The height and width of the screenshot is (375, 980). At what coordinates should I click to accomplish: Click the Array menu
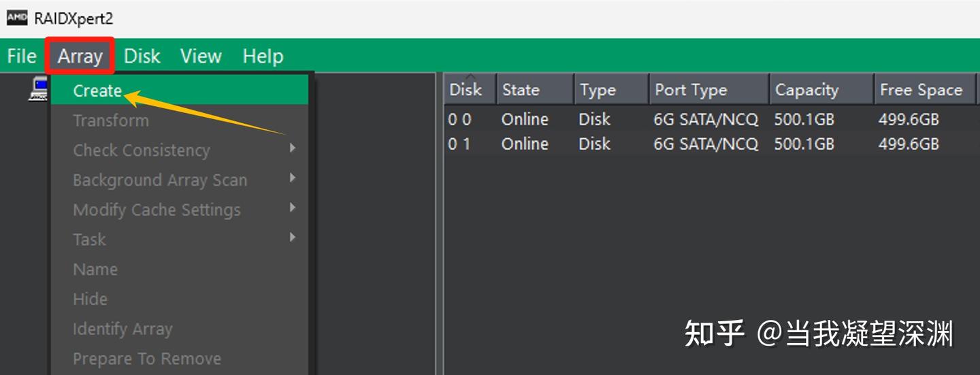[80, 56]
